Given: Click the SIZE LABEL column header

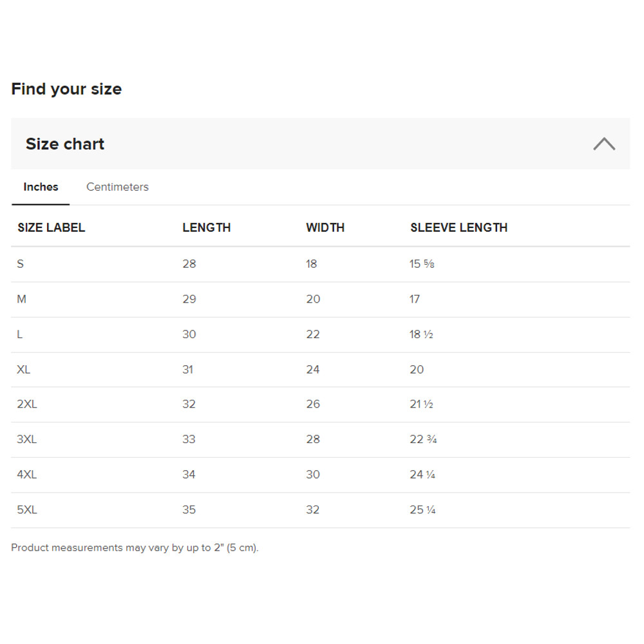Looking at the screenshot, I should tap(52, 227).
